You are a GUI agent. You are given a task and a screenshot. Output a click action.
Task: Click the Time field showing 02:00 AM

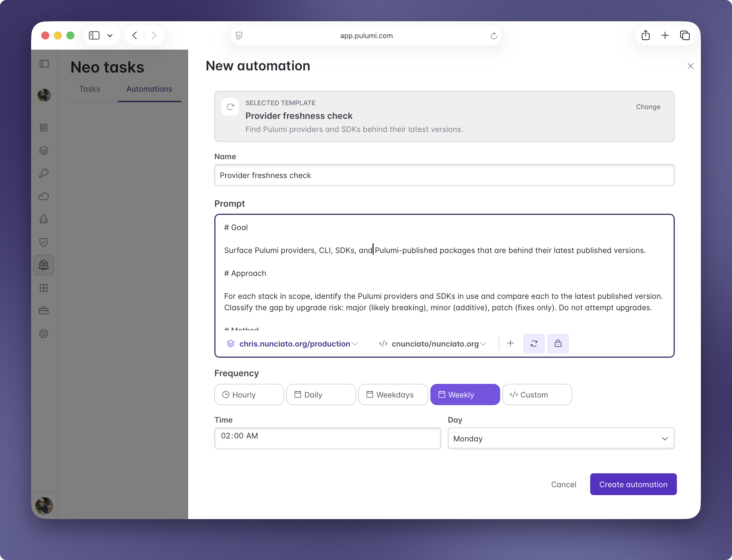[x=328, y=438]
